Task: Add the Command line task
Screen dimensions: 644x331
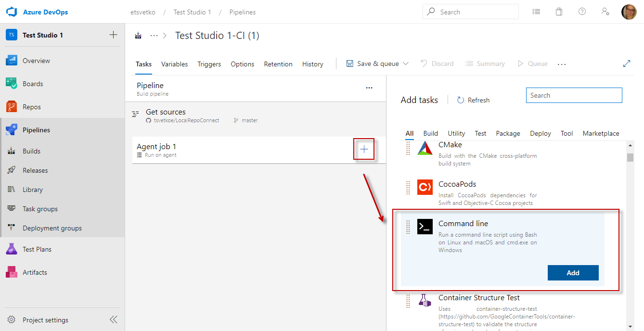Action: pos(573,273)
